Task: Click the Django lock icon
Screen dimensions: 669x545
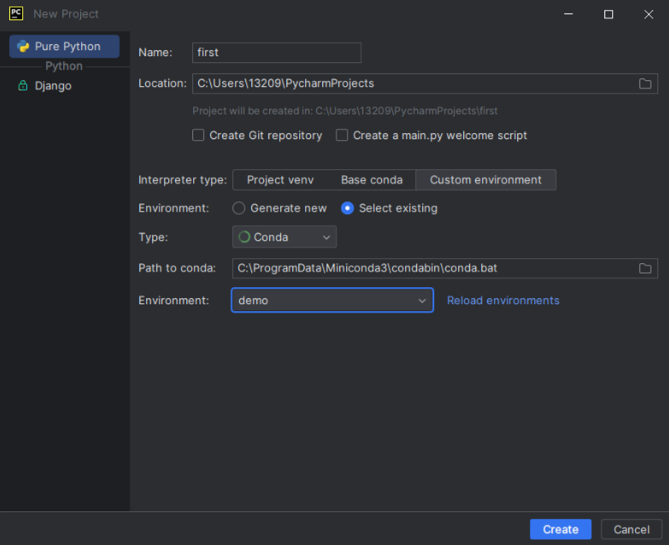Action: [23, 86]
